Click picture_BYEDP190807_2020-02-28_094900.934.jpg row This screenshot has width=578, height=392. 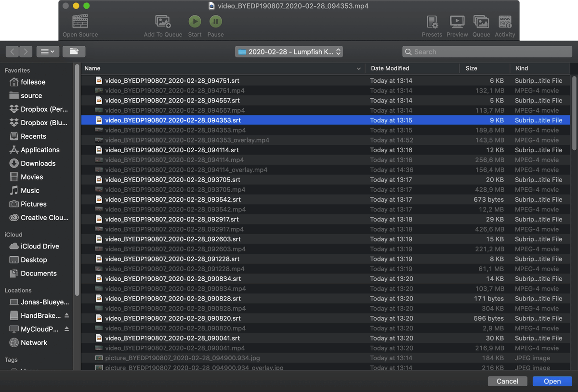pos(326,358)
